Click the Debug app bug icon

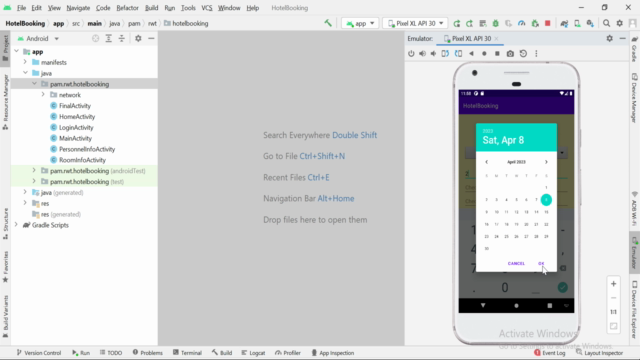click(496, 23)
